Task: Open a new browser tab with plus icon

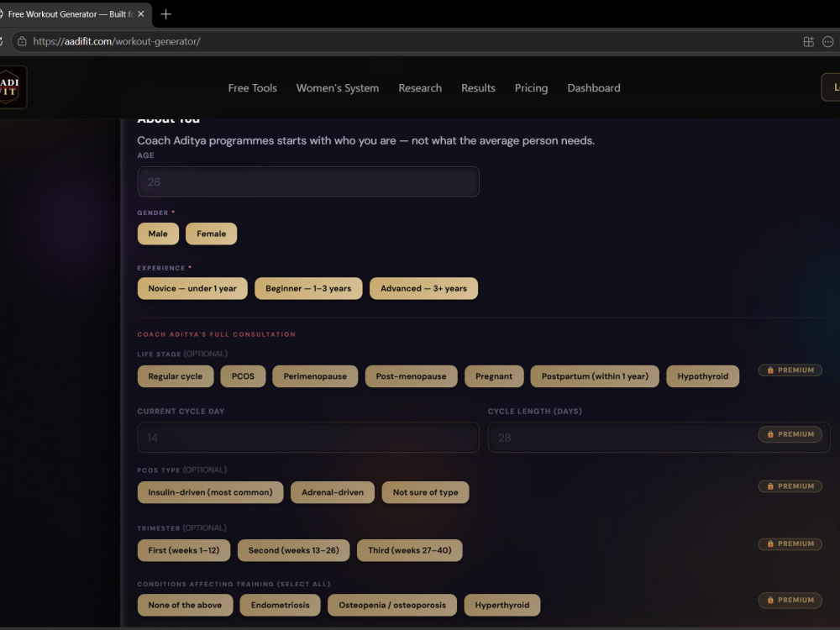Action: [166, 14]
